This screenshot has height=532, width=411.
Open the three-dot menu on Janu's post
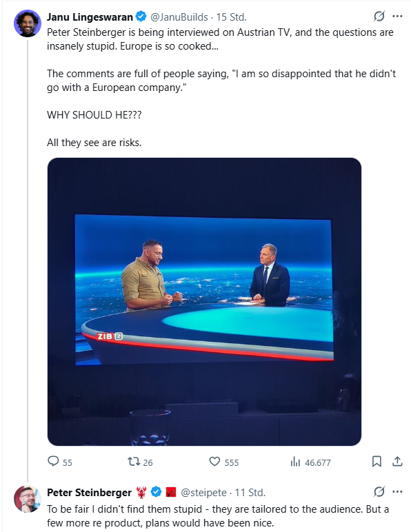[x=397, y=17]
